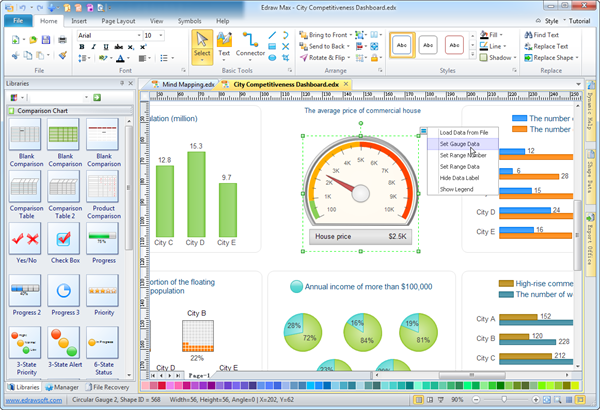Select Set Gauge Data menu entry
This screenshot has width=600, height=410.
click(x=463, y=144)
